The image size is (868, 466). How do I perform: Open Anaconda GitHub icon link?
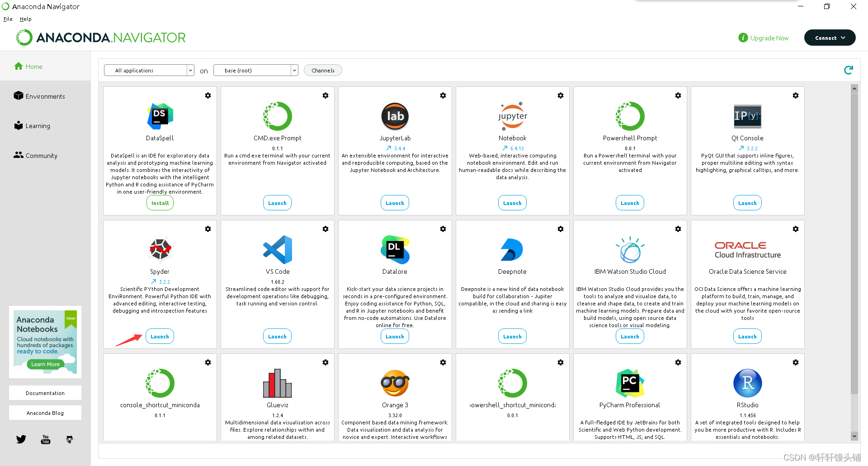(70, 439)
